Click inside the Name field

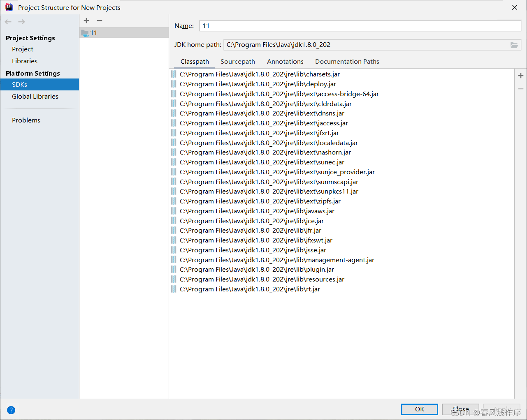(360, 26)
